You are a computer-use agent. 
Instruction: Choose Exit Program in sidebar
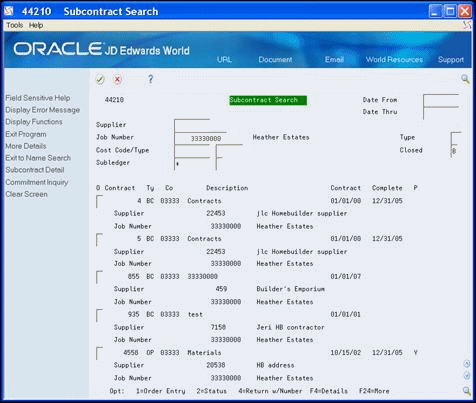pos(26,134)
